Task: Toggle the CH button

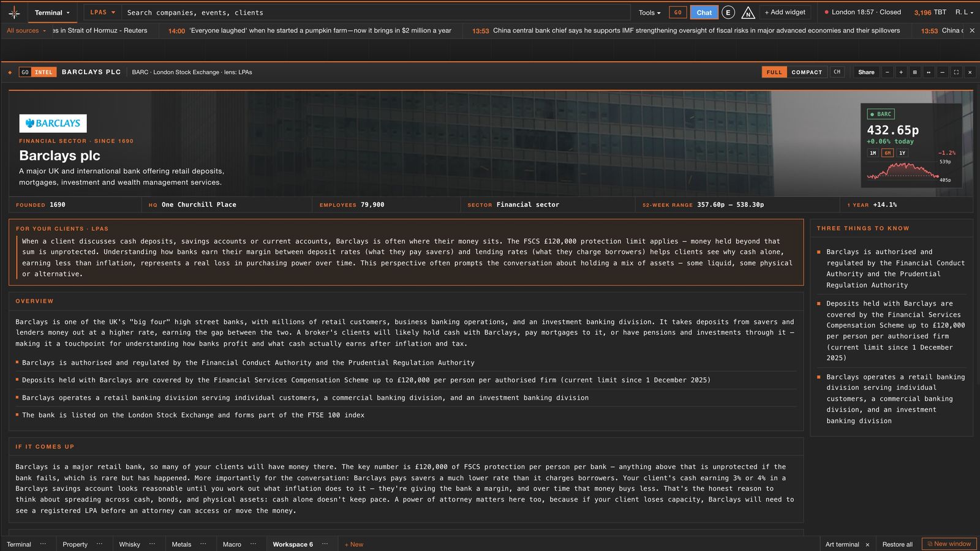Action: [x=837, y=72]
